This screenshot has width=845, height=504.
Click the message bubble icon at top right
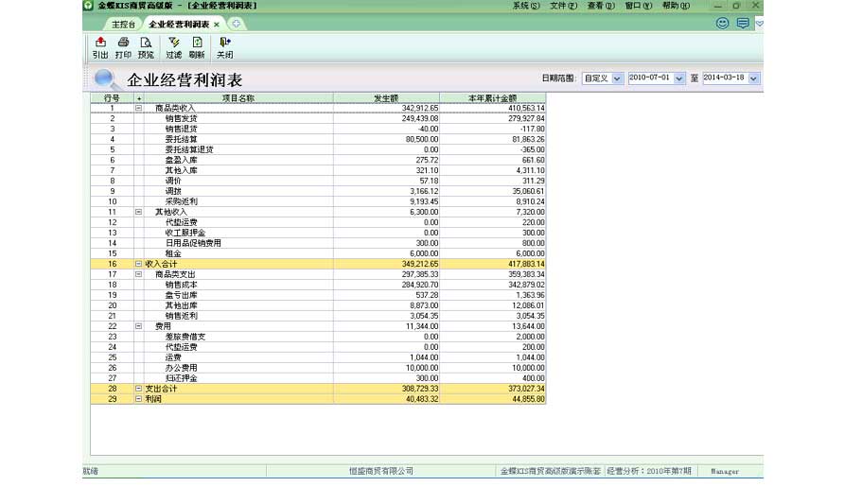coord(743,24)
